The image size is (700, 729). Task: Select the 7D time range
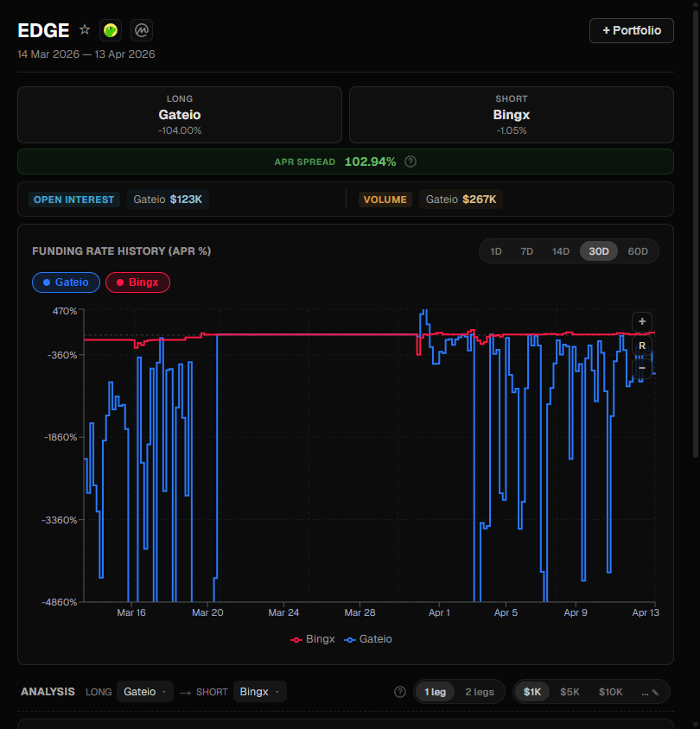[526, 251]
